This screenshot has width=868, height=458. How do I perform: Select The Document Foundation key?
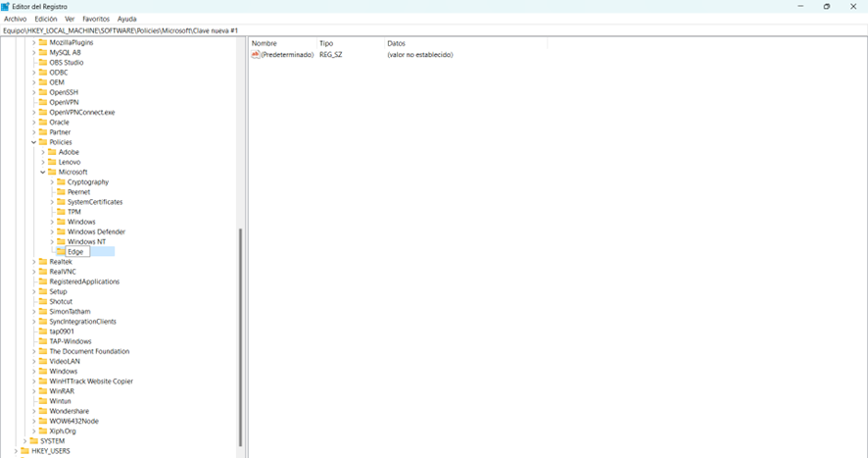coord(89,351)
